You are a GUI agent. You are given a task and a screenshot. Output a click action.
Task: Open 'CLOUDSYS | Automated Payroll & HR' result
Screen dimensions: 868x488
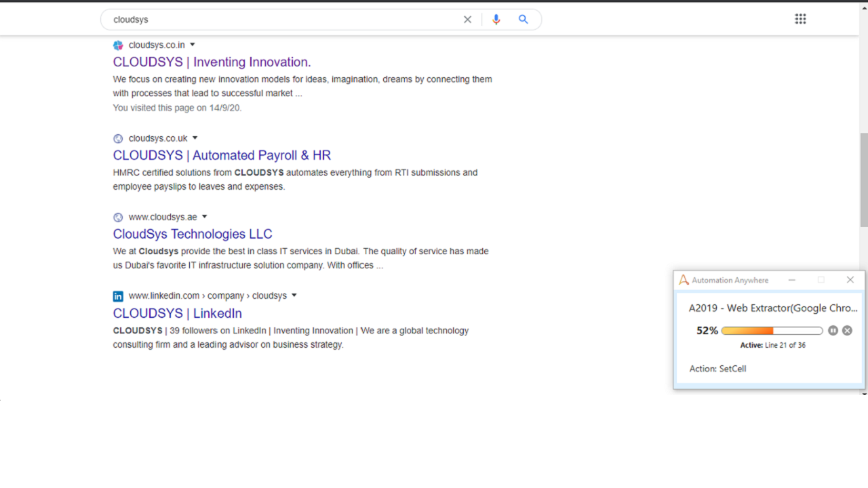click(x=222, y=155)
